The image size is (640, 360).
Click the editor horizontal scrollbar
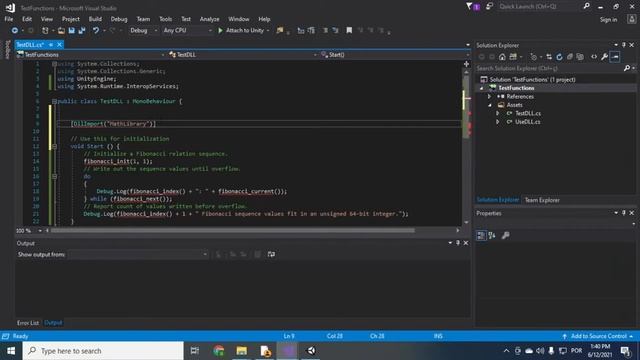point(232,231)
